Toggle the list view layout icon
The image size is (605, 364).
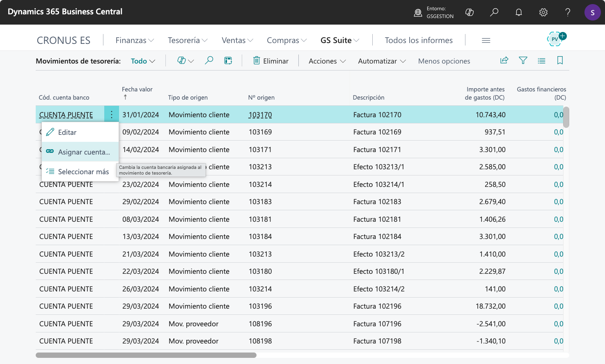coord(541,61)
